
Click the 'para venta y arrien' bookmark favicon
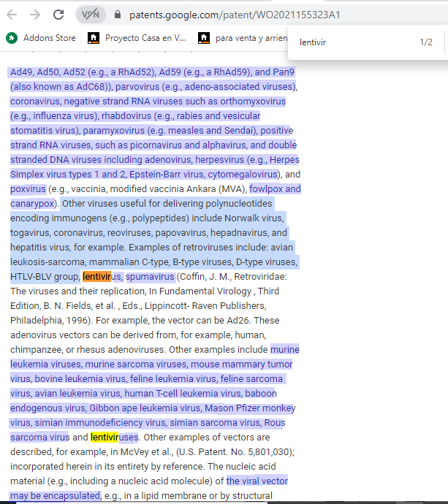(x=204, y=37)
